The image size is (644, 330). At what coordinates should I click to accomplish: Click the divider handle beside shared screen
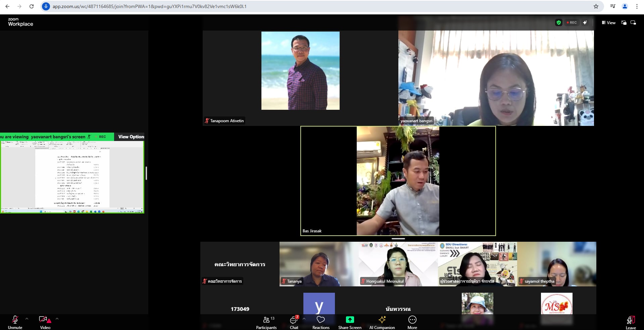tap(146, 173)
